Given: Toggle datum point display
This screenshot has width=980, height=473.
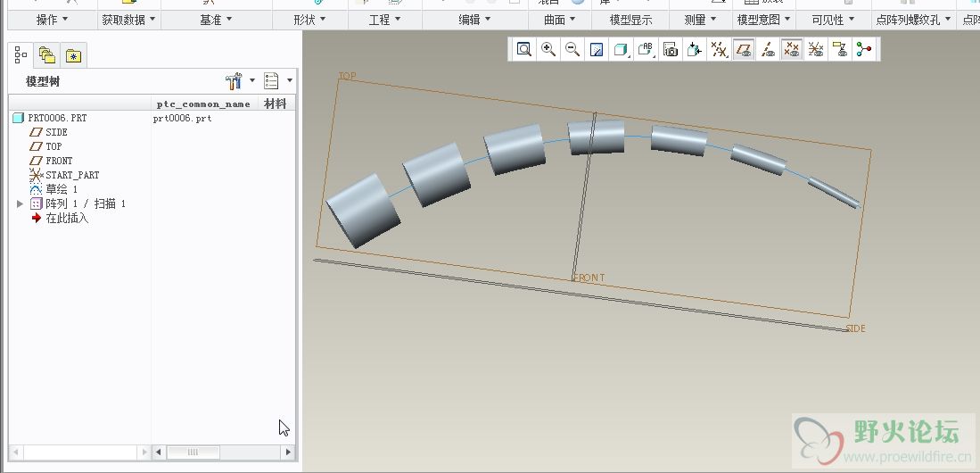Looking at the screenshot, I should 791,50.
